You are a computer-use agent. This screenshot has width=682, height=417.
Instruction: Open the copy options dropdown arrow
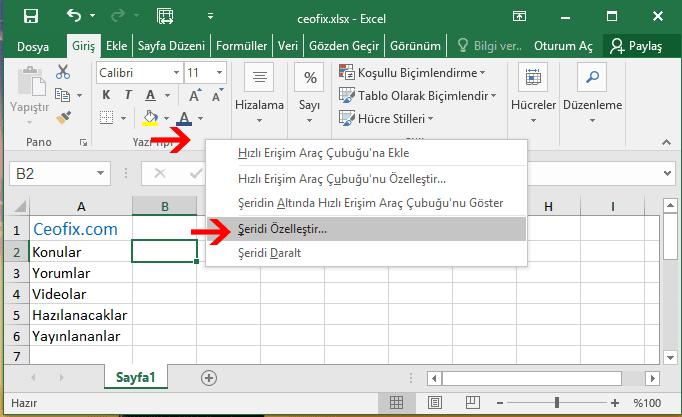coord(79,95)
